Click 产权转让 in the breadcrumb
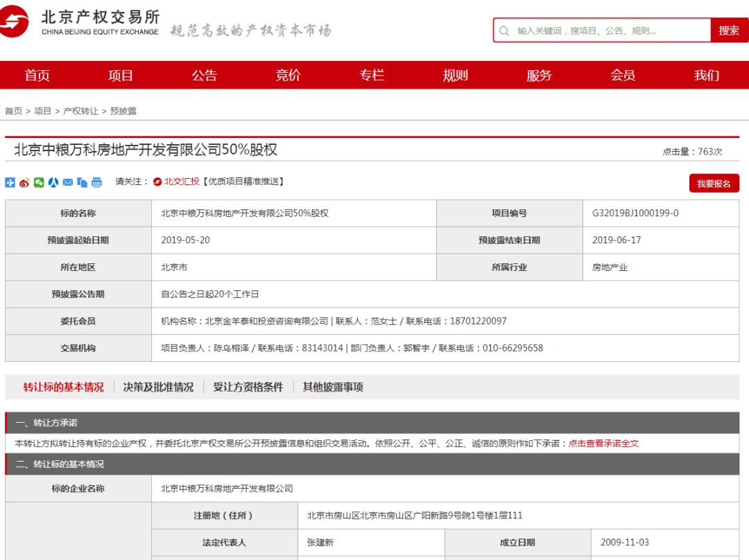 coord(80,111)
